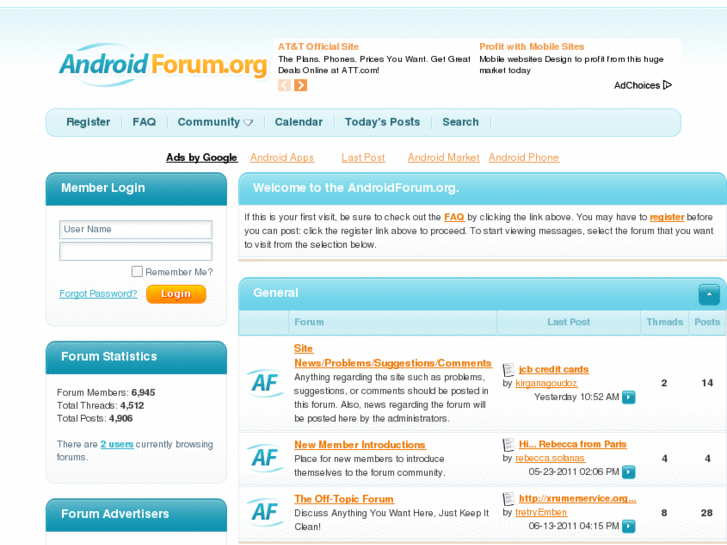Screen dimensions: 727x545
Task: Open Site News/Problems/Suggestions/Comments forum
Action: (x=393, y=356)
